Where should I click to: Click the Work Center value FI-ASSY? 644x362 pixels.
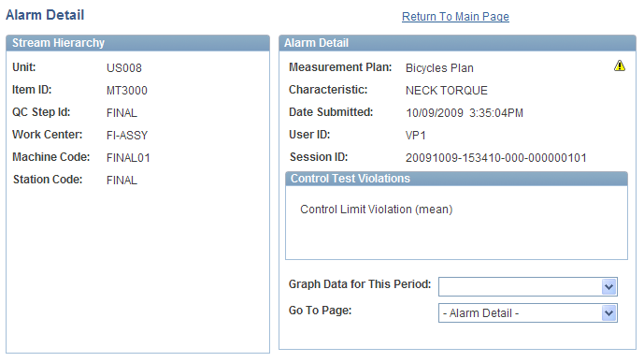point(127,136)
